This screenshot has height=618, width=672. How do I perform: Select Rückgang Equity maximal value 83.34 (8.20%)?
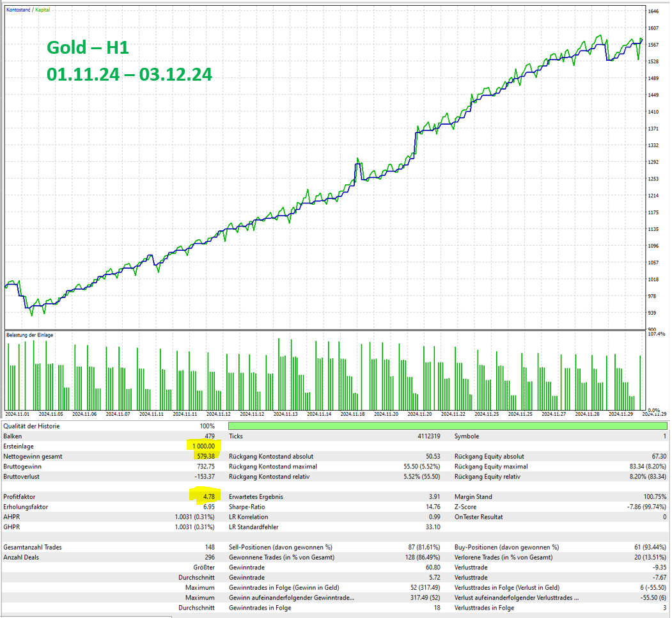tap(648, 466)
